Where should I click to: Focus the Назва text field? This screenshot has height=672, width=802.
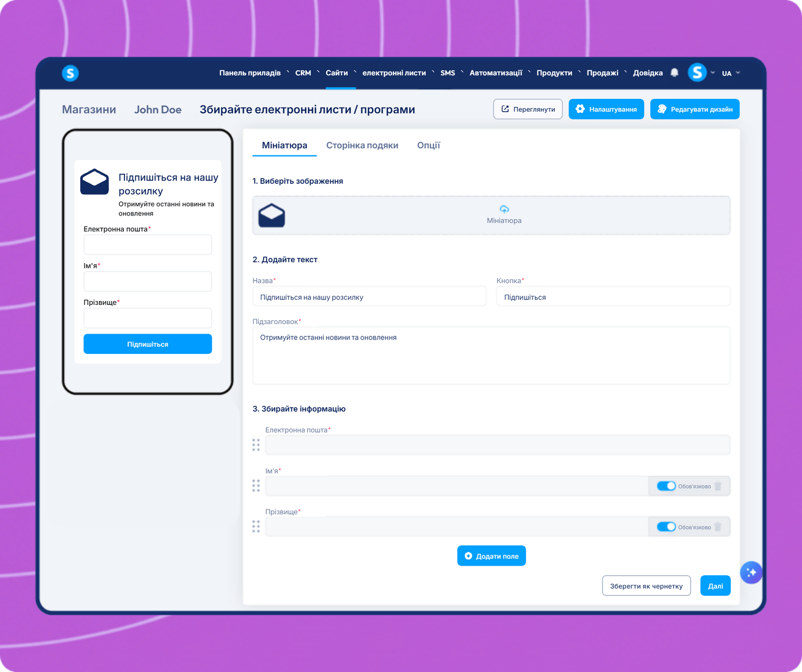(369, 297)
